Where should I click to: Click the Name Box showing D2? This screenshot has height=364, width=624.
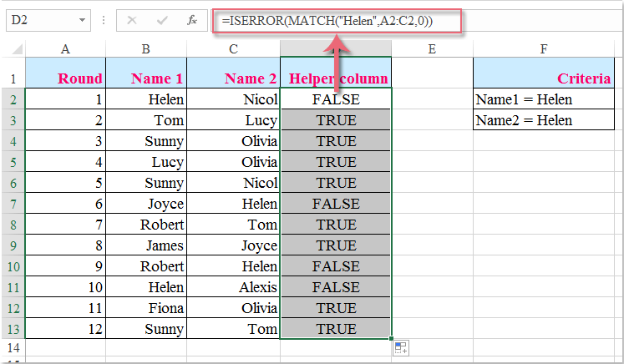click(x=48, y=20)
